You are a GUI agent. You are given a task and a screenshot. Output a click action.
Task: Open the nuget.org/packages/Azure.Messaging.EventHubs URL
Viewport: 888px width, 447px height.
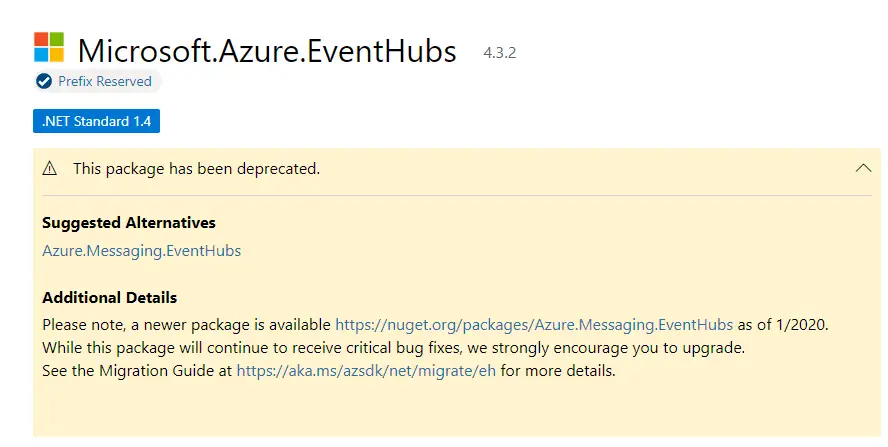534,325
